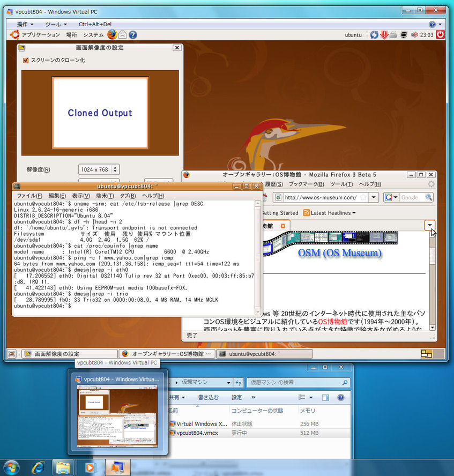Click the red download arrow tray icon
This screenshot has height=476, width=454.
[384, 35]
